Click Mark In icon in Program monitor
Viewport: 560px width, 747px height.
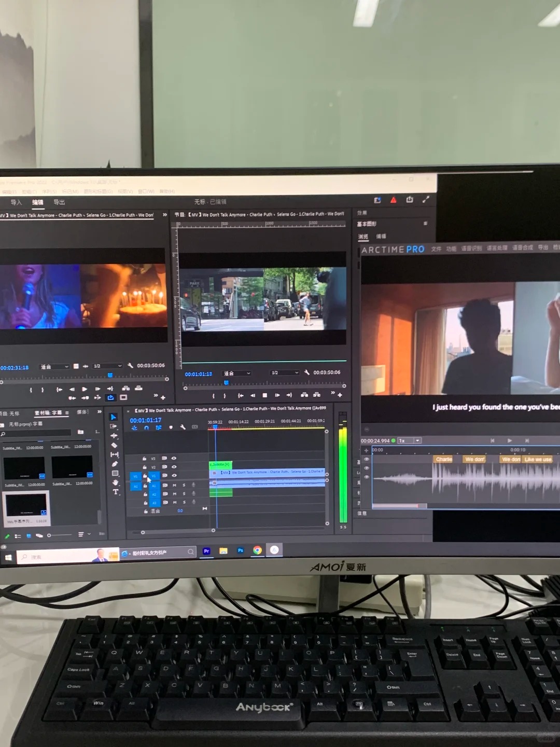(213, 396)
